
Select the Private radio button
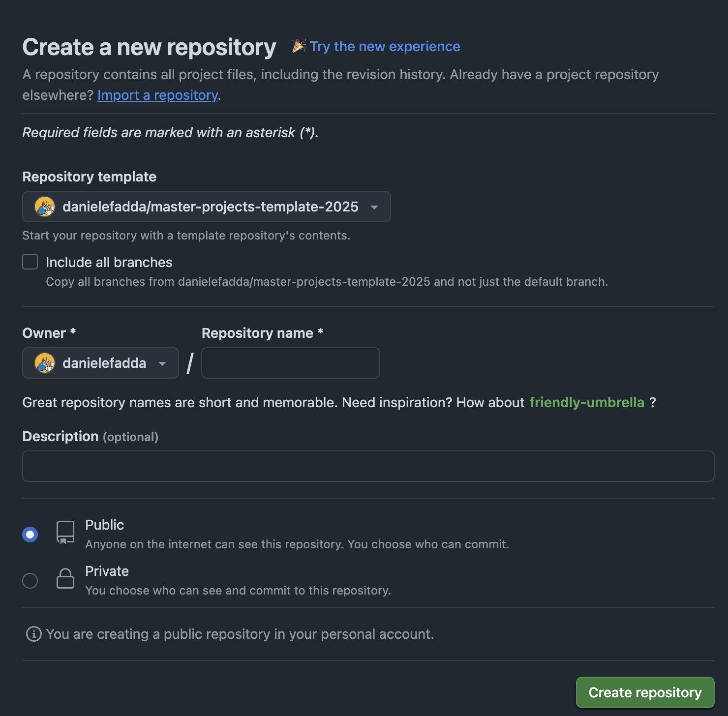(x=30, y=581)
